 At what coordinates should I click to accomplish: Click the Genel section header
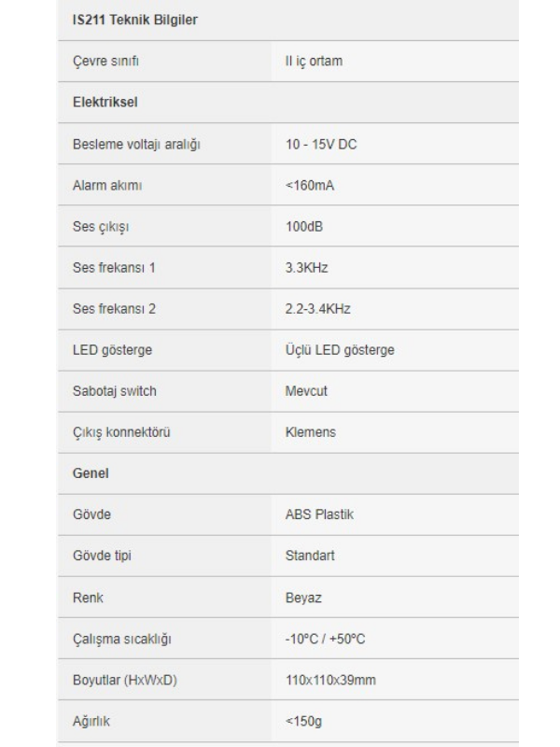click(91, 473)
